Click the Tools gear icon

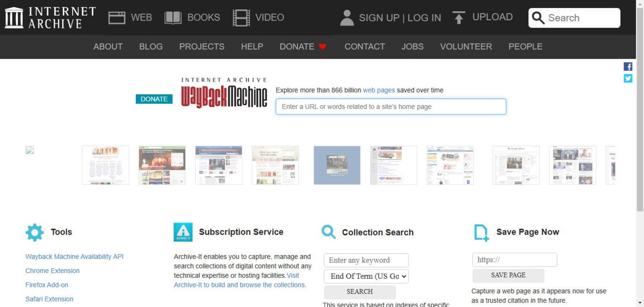coord(35,232)
